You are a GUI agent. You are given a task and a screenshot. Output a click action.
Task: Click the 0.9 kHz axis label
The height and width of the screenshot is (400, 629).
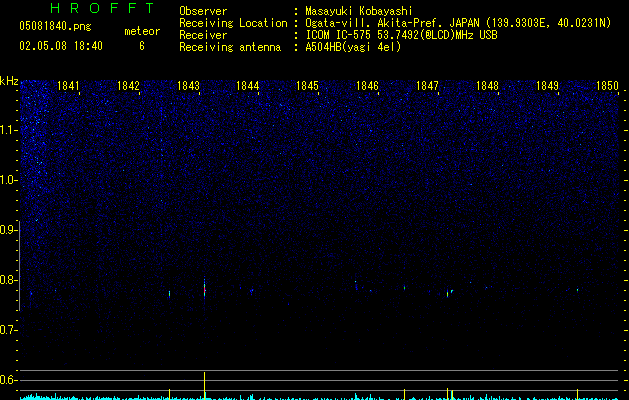coord(9,230)
